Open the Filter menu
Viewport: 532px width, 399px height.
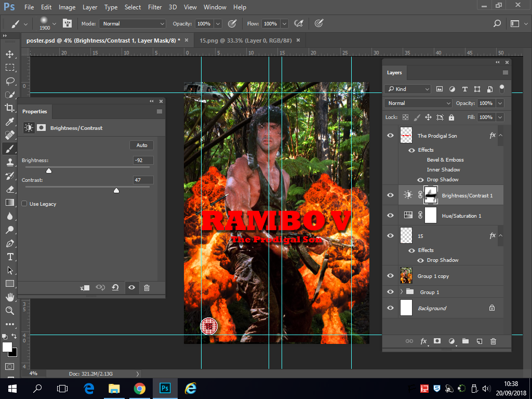pyautogui.click(x=155, y=7)
